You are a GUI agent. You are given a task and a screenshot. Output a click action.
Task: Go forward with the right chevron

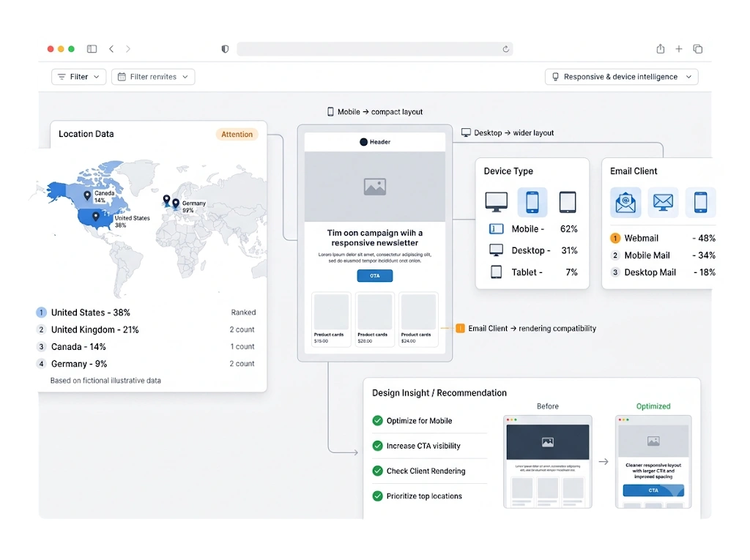(x=127, y=49)
